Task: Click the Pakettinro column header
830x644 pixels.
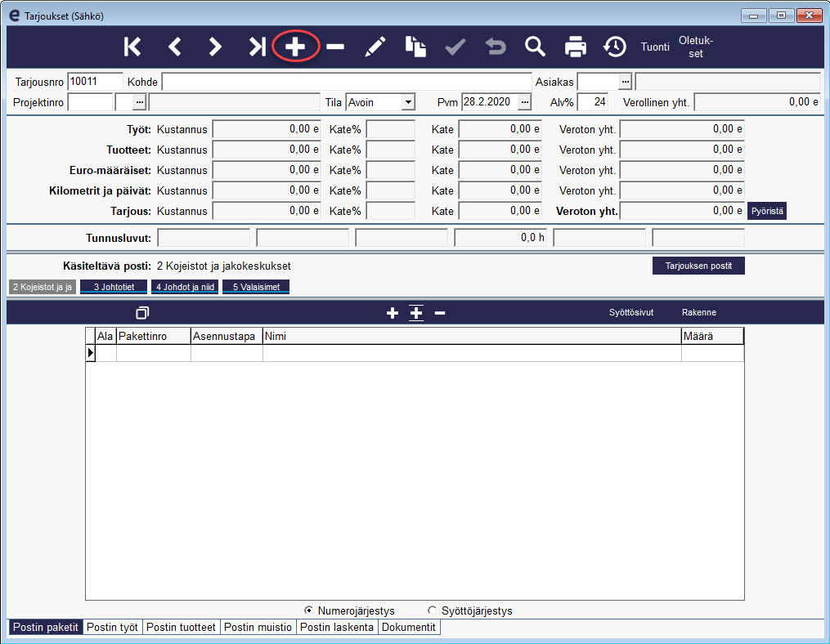Action: pyautogui.click(x=154, y=336)
